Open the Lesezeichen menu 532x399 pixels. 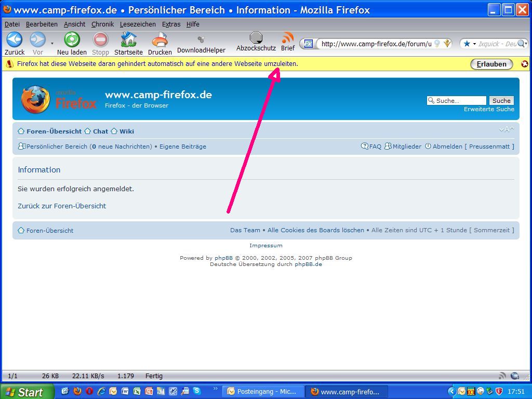pos(138,24)
